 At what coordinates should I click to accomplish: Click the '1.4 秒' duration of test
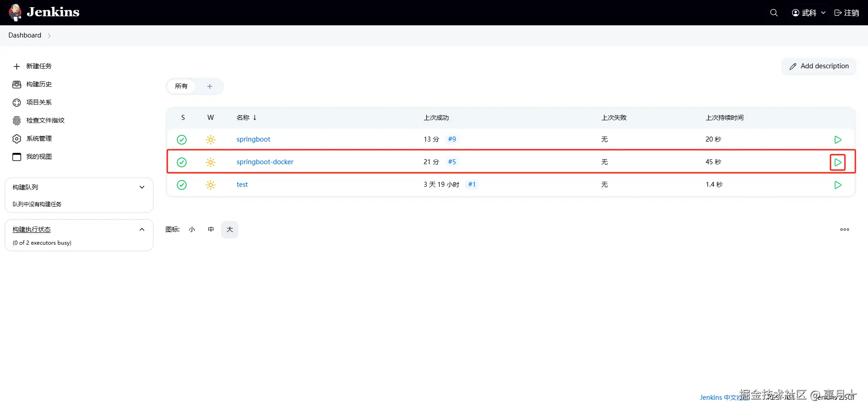point(714,185)
